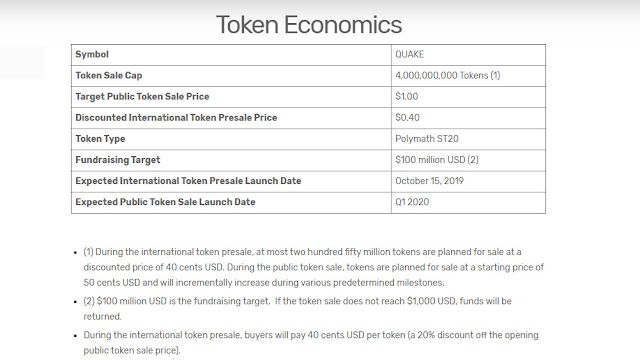Select the Fundraising Target label
The width and height of the screenshot is (640, 360).
pyautogui.click(x=118, y=160)
